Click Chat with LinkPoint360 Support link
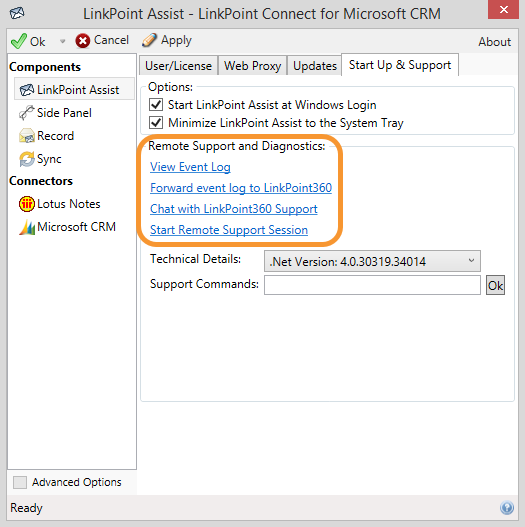Viewport: 525px width, 527px height. [234, 209]
